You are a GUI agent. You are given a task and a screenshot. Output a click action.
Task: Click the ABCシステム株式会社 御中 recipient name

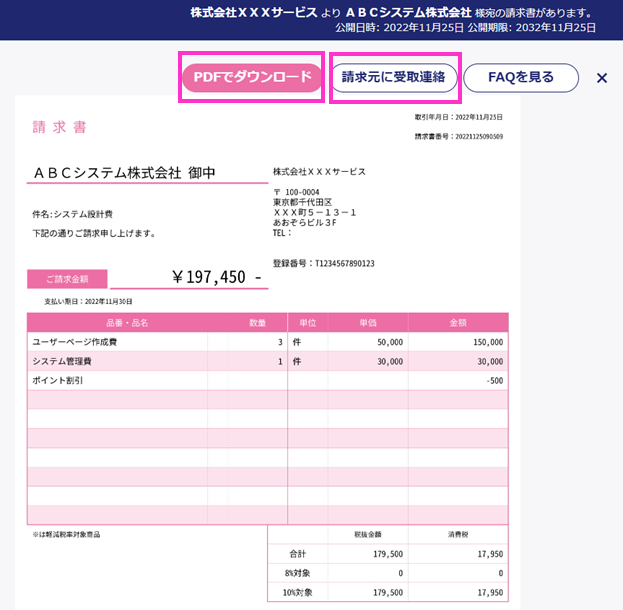(124, 173)
